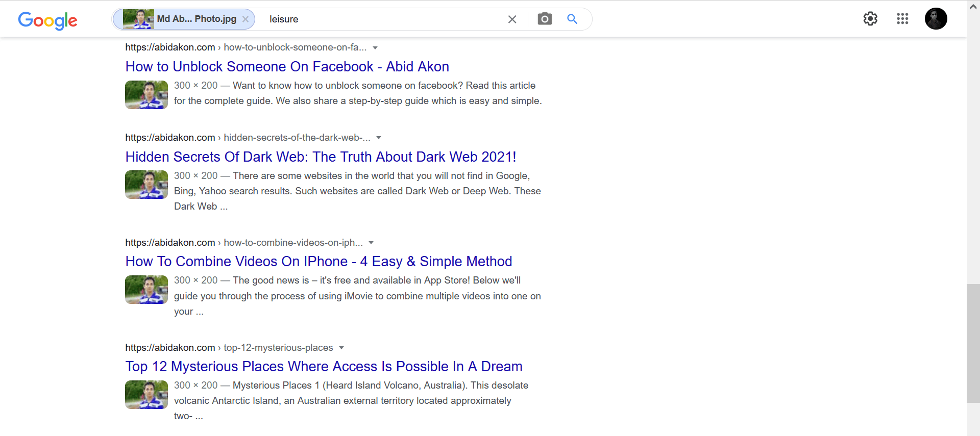The width and height of the screenshot is (980, 436).
Task: Expand options for how-to-unblock-someone-on-fa result
Action: click(x=375, y=47)
